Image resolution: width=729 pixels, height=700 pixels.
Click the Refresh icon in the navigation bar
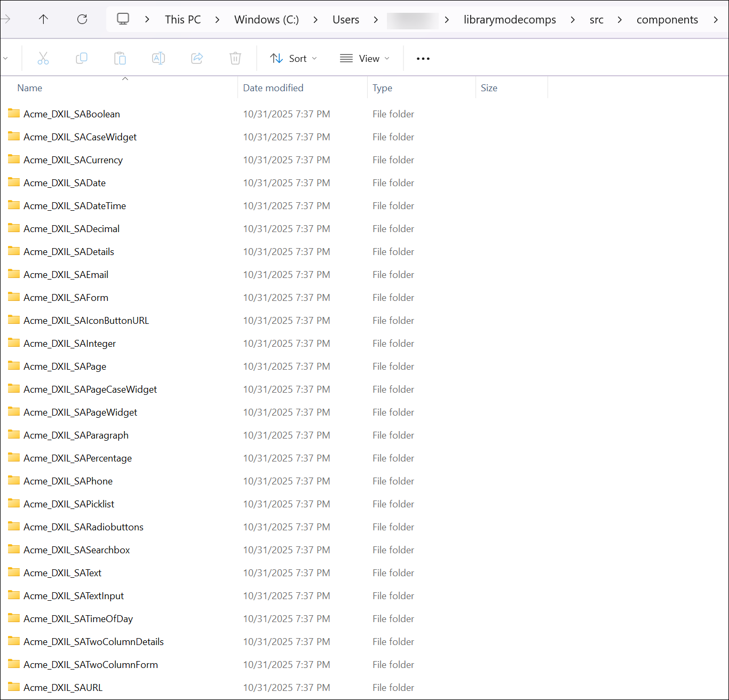coord(82,19)
